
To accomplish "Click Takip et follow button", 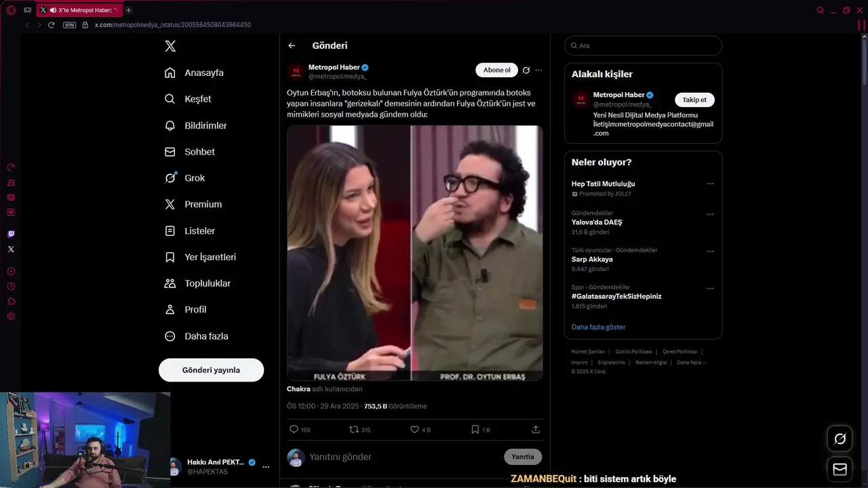I will (694, 100).
